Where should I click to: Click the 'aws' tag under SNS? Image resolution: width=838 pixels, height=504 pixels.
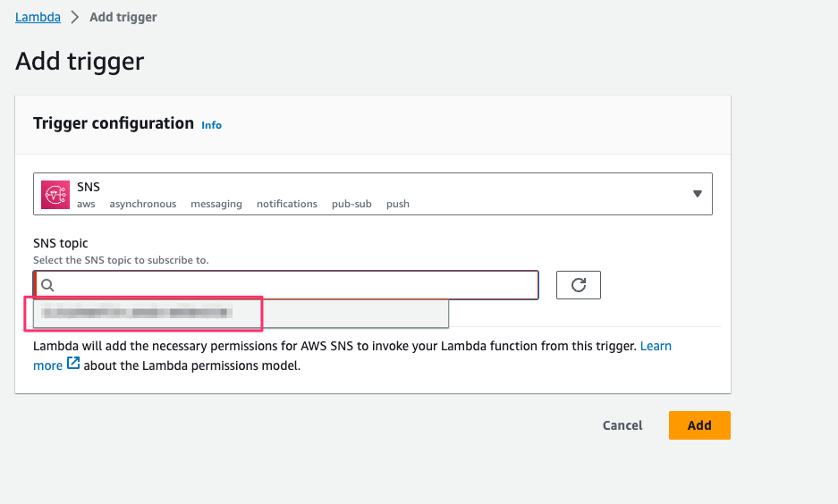click(86, 204)
